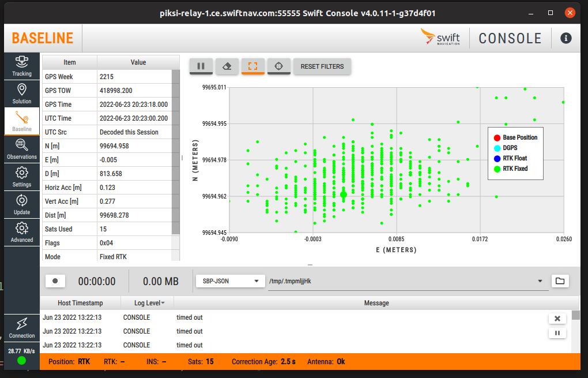The width and height of the screenshot is (588, 378).
Task: Click the green connection status indicator
Action: 22,361
